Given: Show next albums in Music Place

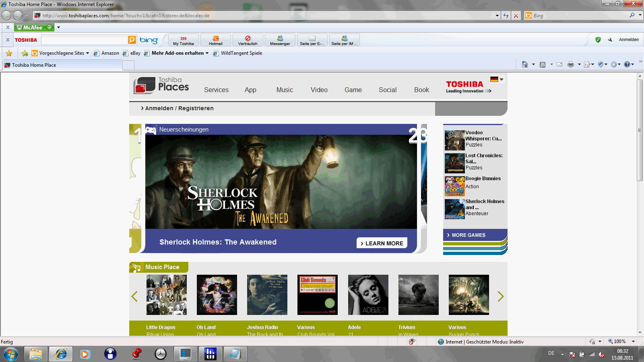Looking at the screenshot, I should click(x=500, y=296).
